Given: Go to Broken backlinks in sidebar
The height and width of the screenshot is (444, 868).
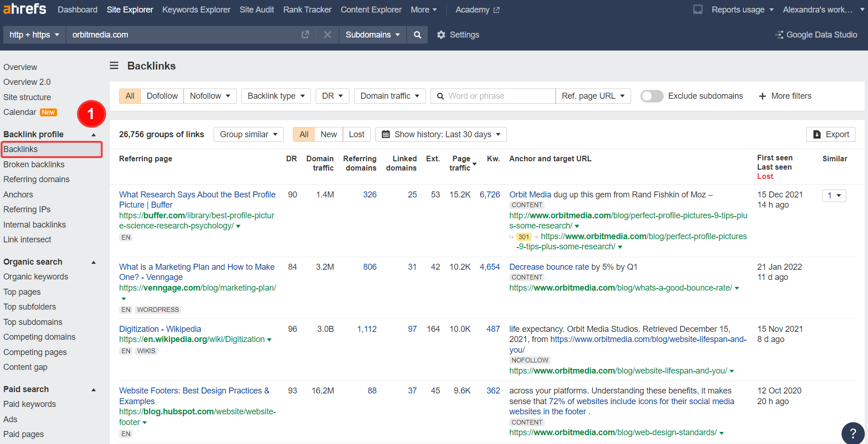Looking at the screenshot, I should (x=34, y=165).
